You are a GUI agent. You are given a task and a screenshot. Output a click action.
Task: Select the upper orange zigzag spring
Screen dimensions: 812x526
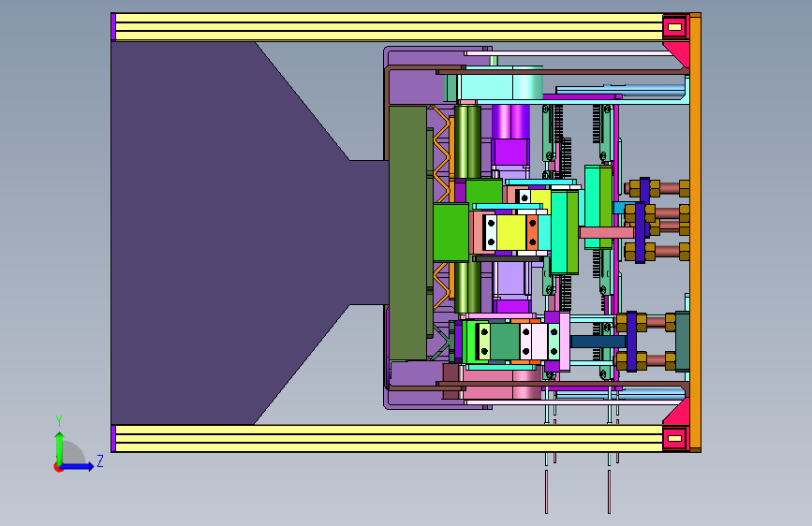point(441,153)
